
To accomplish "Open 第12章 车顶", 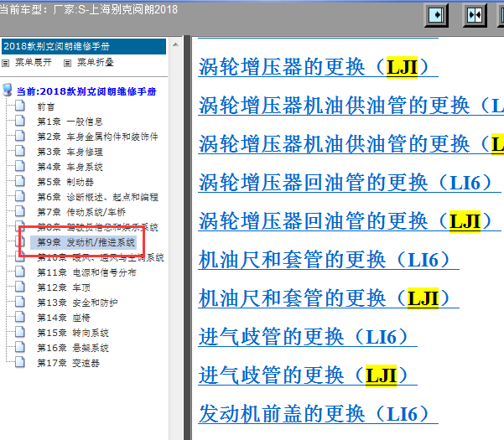I will pos(64,287).
